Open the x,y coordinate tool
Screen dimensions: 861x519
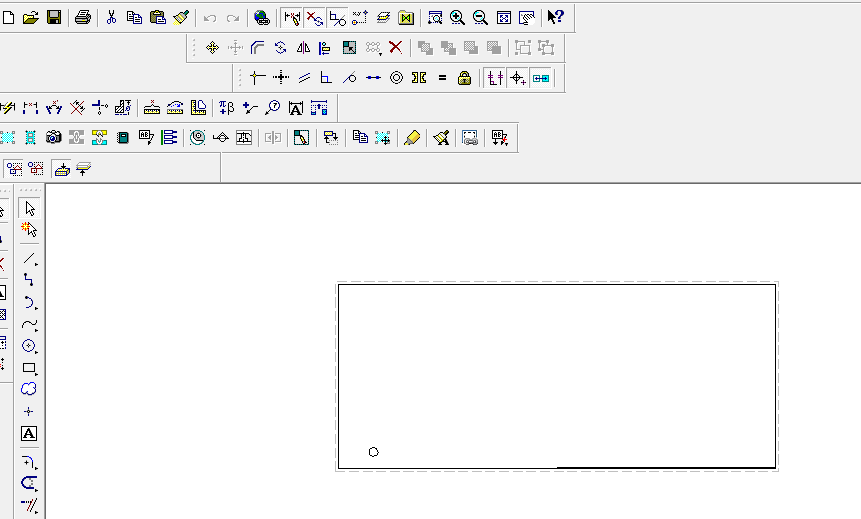click(360, 18)
